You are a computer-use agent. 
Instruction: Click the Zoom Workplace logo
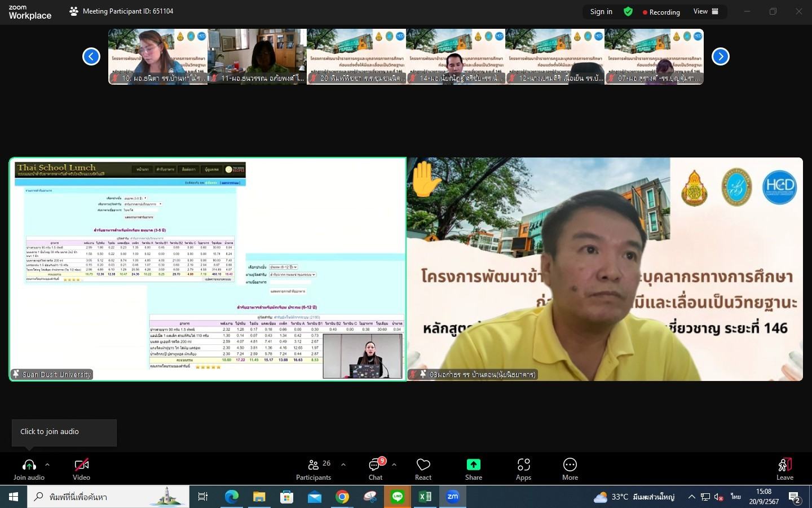[x=30, y=12]
